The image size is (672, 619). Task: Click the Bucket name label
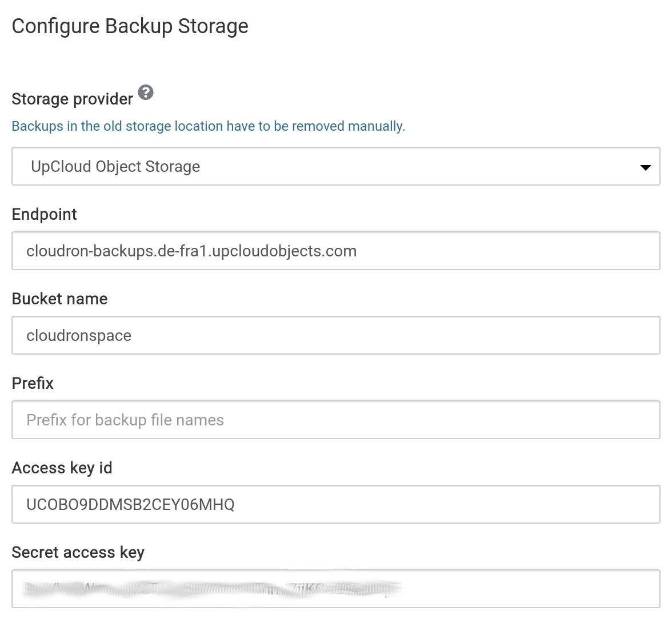tap(59, 299)
